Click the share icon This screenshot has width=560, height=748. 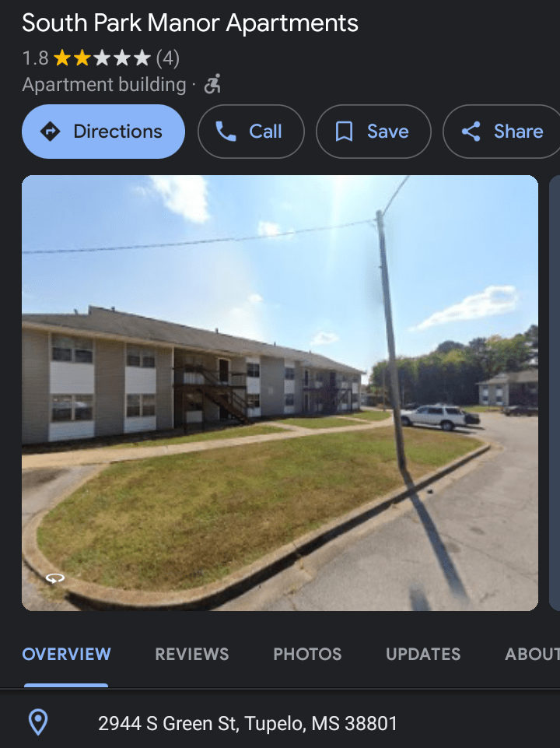click(471, 132)
